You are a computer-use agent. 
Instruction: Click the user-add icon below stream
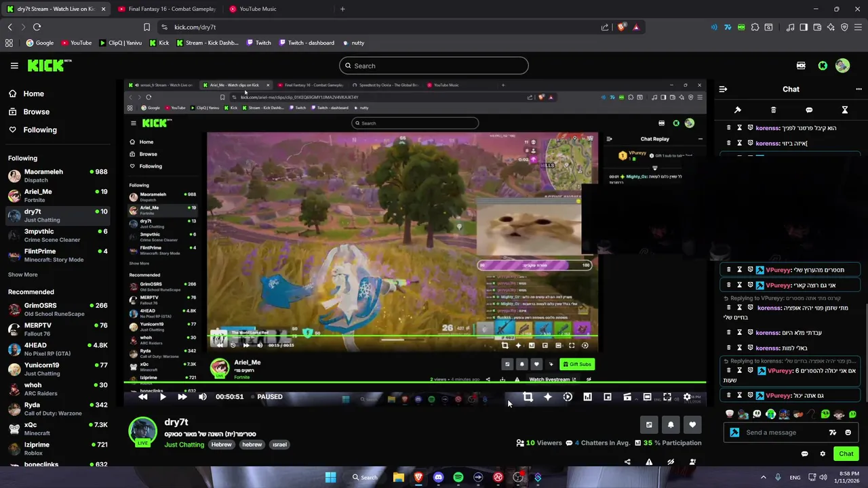(x=692, y=462)
